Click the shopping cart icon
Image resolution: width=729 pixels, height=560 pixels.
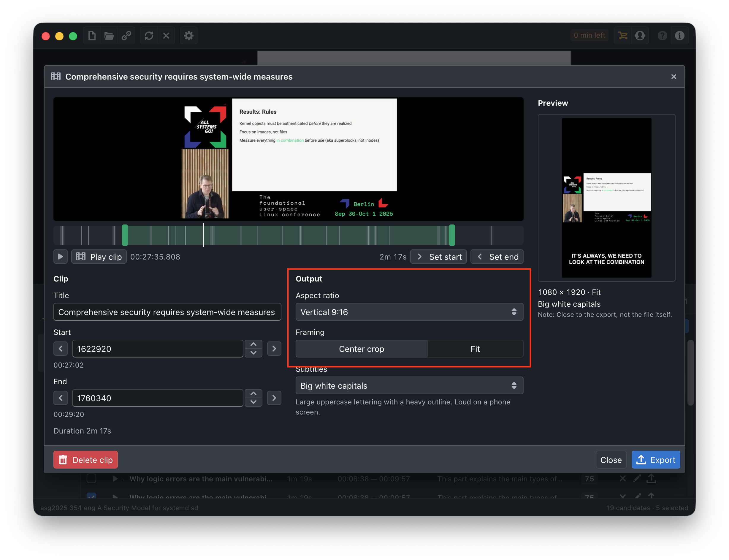(x=623, y=35)
